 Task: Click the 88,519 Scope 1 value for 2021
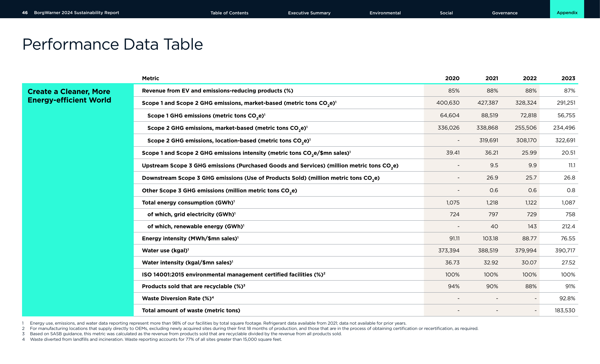(x=490, y=115)
